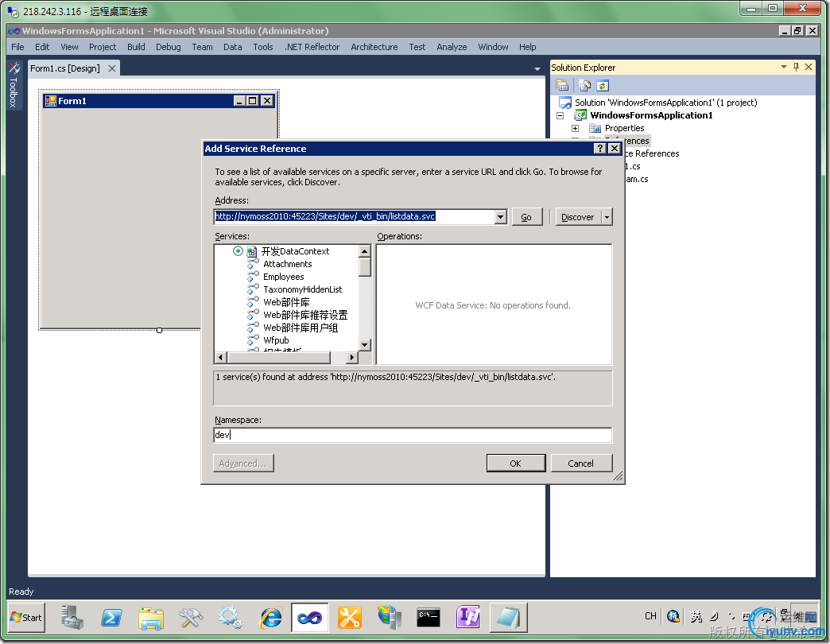This screenshot has height=644, width=830.
Task: Open the Help menu
Action: click(527, 47)
